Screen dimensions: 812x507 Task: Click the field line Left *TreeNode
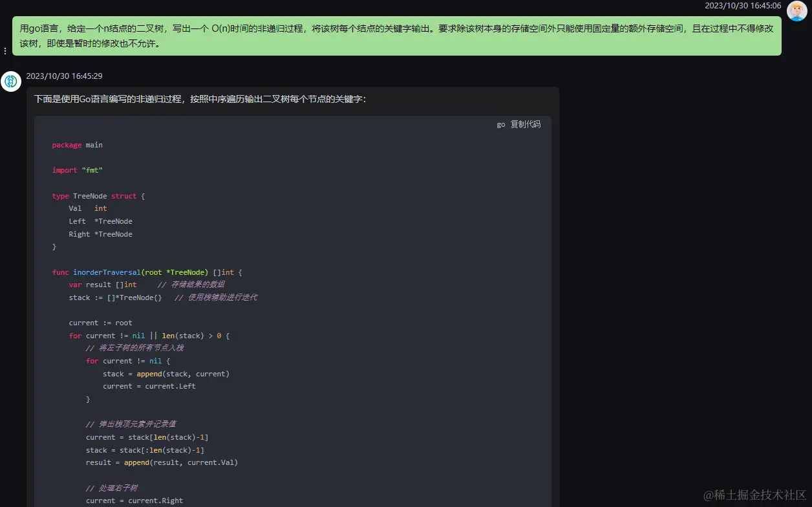(x=100, y=221)
